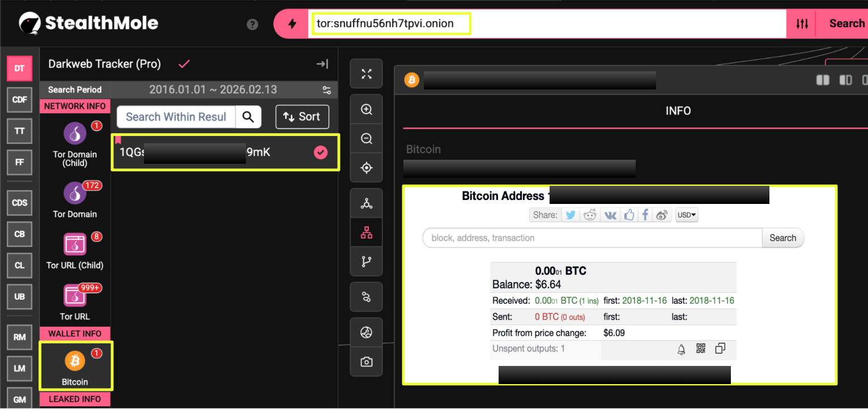
Task: Switch to the CDF sidebar module
Action: tap(20, 100)
